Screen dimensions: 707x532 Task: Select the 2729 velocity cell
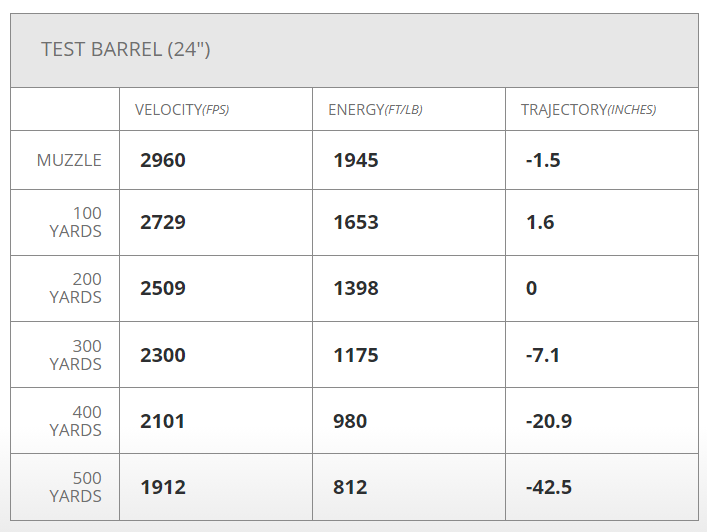(x=163, y=222)
